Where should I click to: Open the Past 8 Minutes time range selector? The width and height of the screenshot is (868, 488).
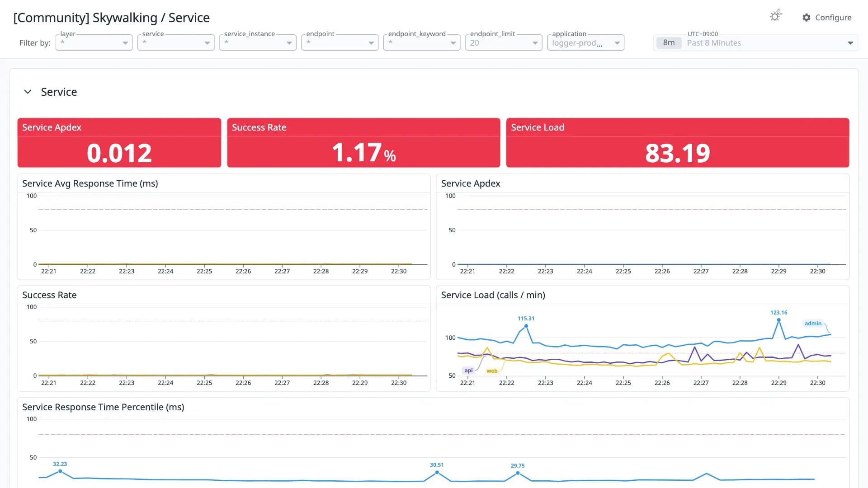[756, 43]
